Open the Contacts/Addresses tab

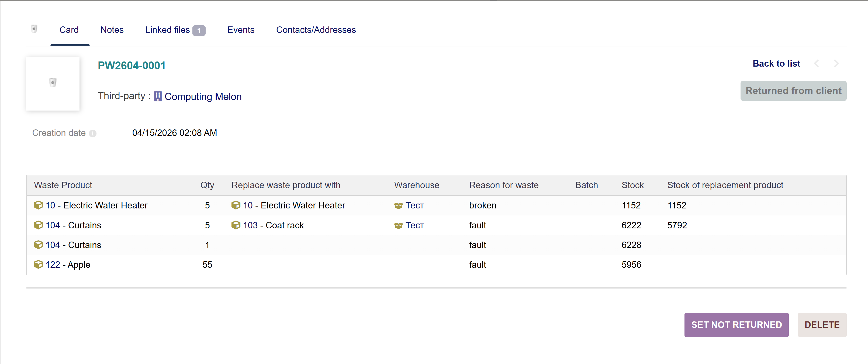[x=316, y=30]
